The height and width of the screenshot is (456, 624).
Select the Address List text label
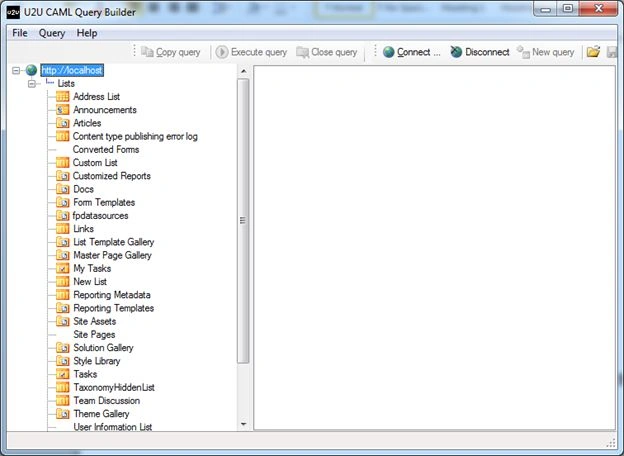click(96, 97)
